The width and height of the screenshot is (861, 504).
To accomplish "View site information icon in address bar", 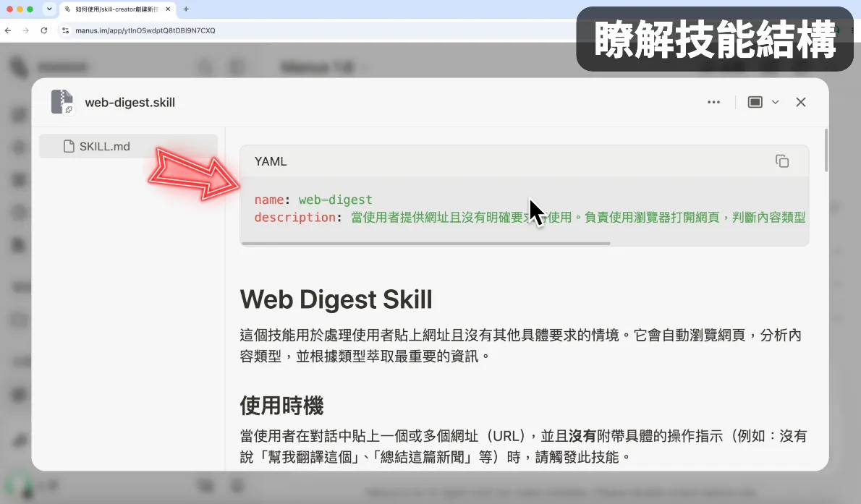I will pyautogui.click(x=65, y=31).
